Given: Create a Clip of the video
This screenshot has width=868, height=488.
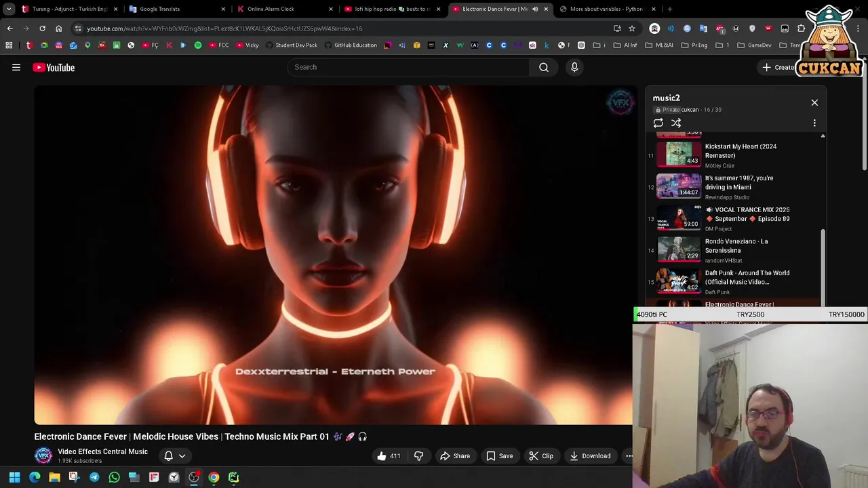Looking at the screenshot, I should tap(540, 456).
